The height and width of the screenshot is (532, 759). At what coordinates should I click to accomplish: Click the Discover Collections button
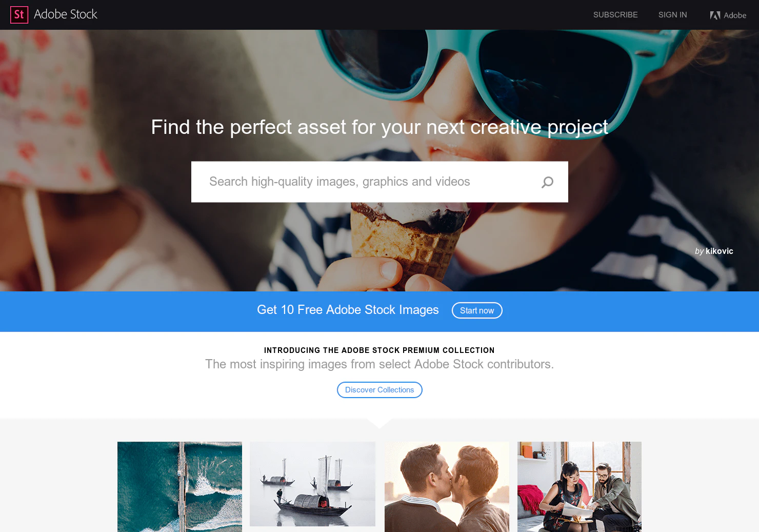379,390
